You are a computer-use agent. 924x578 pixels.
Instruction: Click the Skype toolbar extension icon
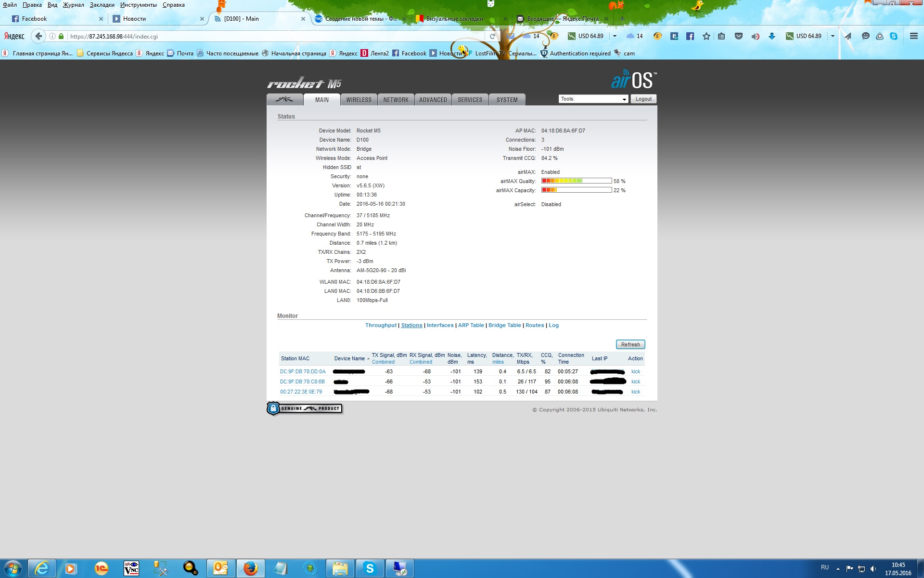(x=894, y=36)
